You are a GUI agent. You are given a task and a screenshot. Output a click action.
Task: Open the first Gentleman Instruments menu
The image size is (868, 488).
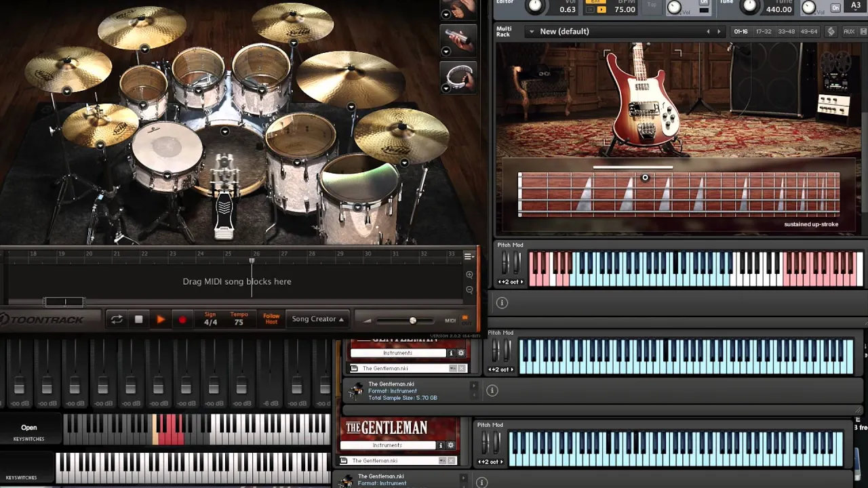(x=398, y=353)
